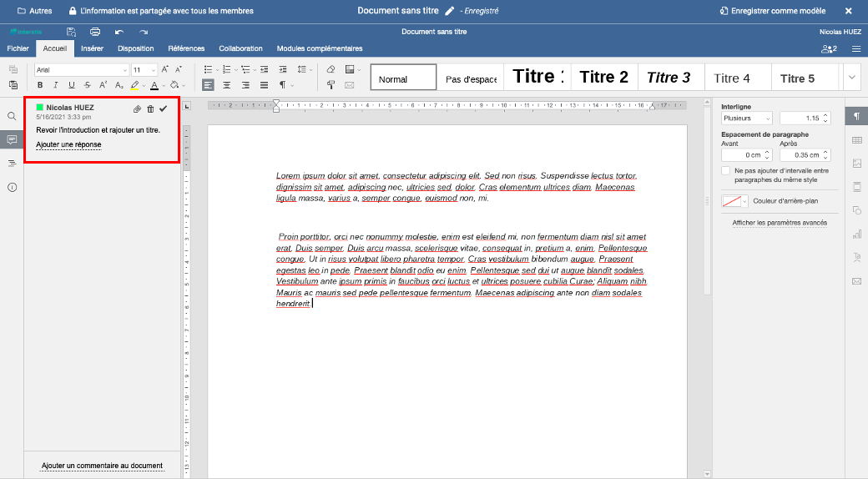The width and height of the screenshot is (868, 479).
Task: Click the save icon in the top toolbar
Action: (71, 32)
